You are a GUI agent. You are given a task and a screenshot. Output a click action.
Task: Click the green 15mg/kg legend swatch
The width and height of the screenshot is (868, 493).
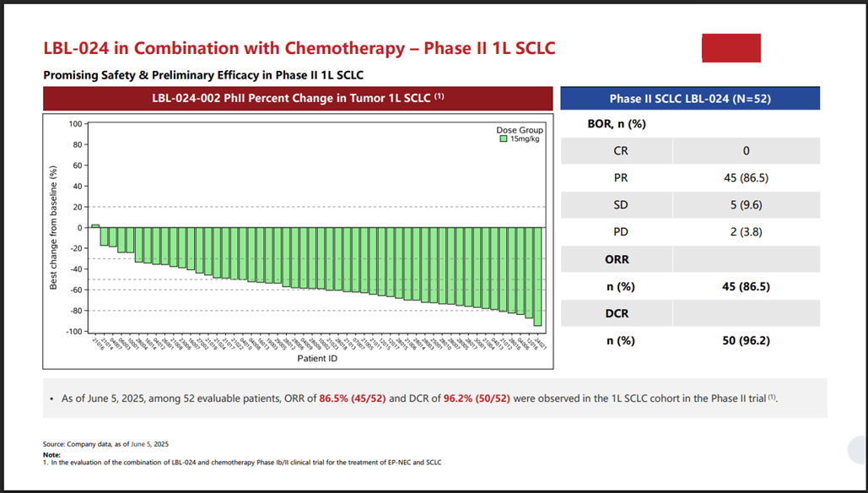pos(503,138)
